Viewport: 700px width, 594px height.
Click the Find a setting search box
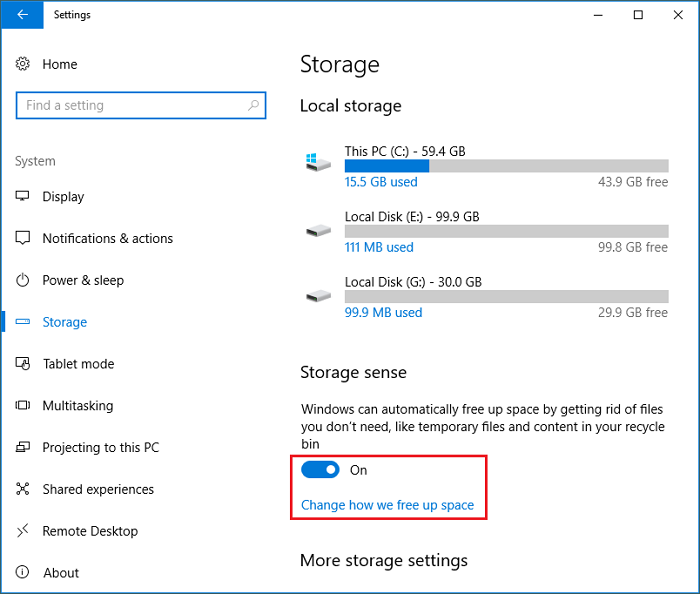pyautogui.click(x=130, y=105)
